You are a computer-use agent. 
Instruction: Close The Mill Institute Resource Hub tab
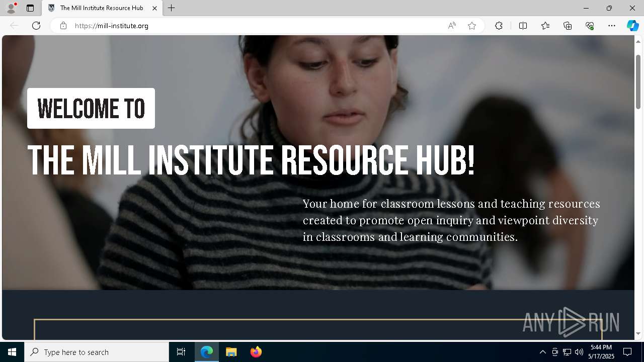[x=154, y=8]
